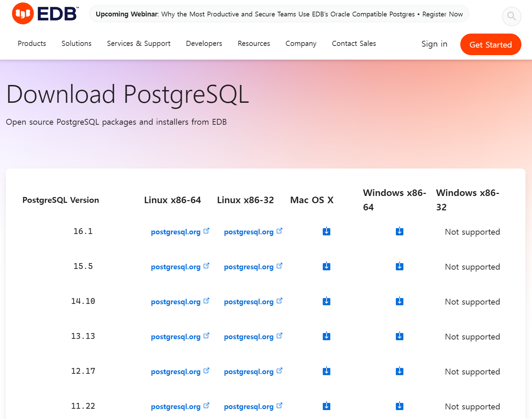Click the EDB logo

point(45,14)
